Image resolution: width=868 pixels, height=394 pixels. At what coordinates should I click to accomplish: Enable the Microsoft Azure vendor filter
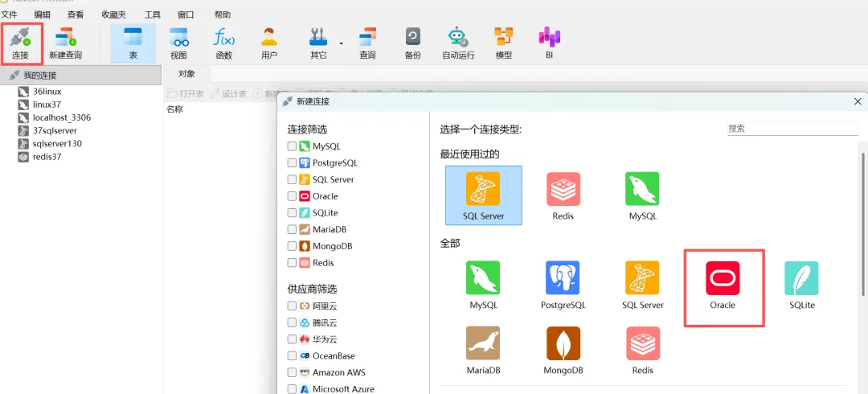292,389
